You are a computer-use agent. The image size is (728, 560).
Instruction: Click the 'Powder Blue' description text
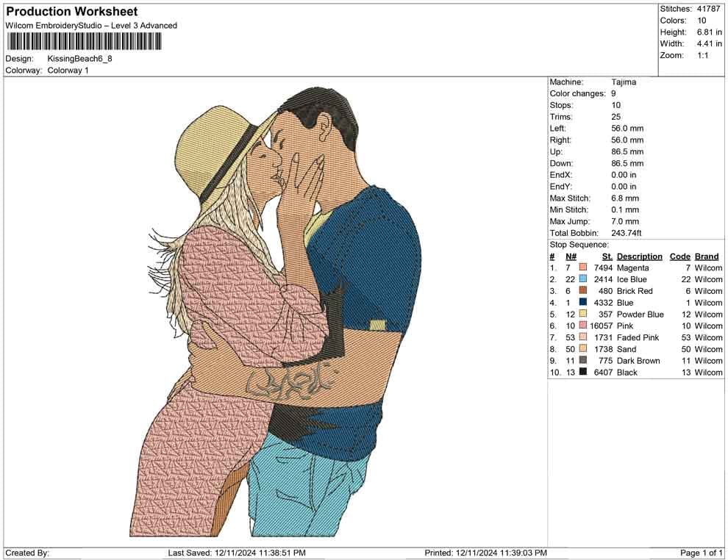click(x=640, y=314)
